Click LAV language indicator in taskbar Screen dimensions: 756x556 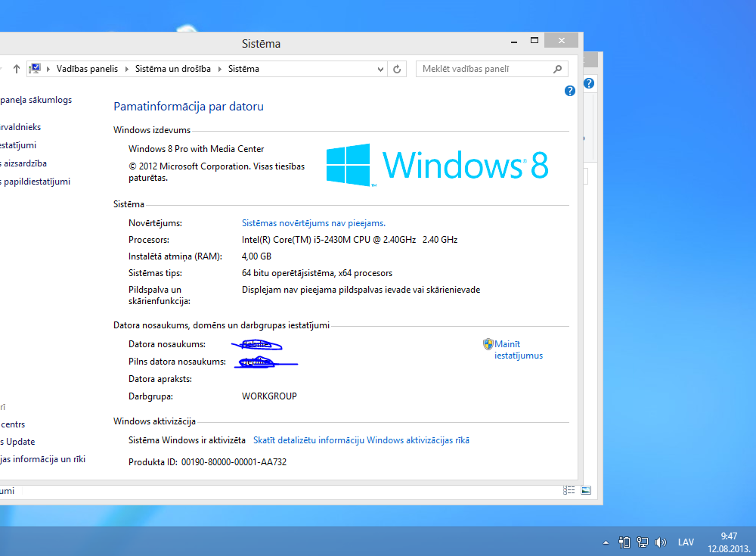pos(686,542)
